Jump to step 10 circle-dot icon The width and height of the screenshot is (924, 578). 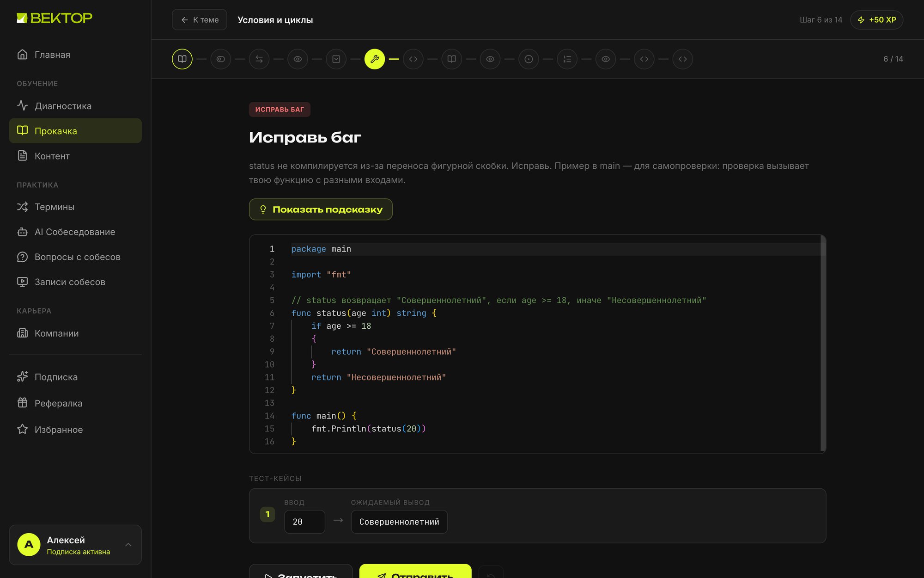(x=529, y=59)
